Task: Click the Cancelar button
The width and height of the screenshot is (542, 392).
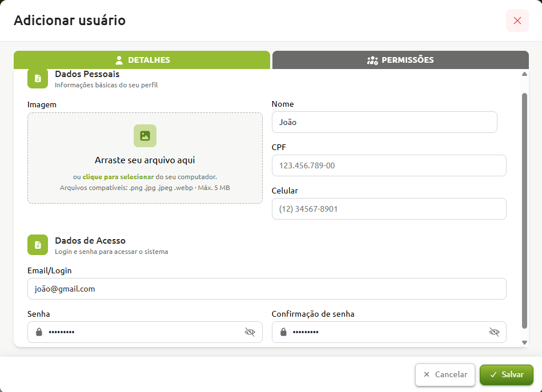Action: [x=445, y=374]
